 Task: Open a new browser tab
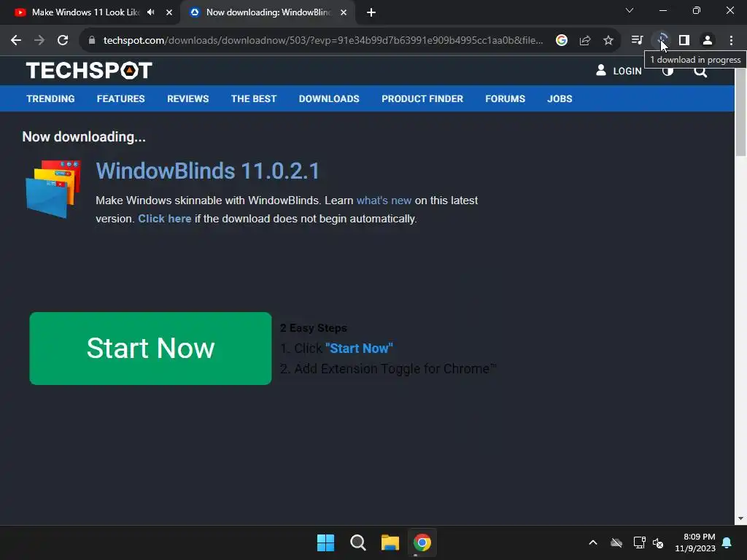tap(371, 13)
